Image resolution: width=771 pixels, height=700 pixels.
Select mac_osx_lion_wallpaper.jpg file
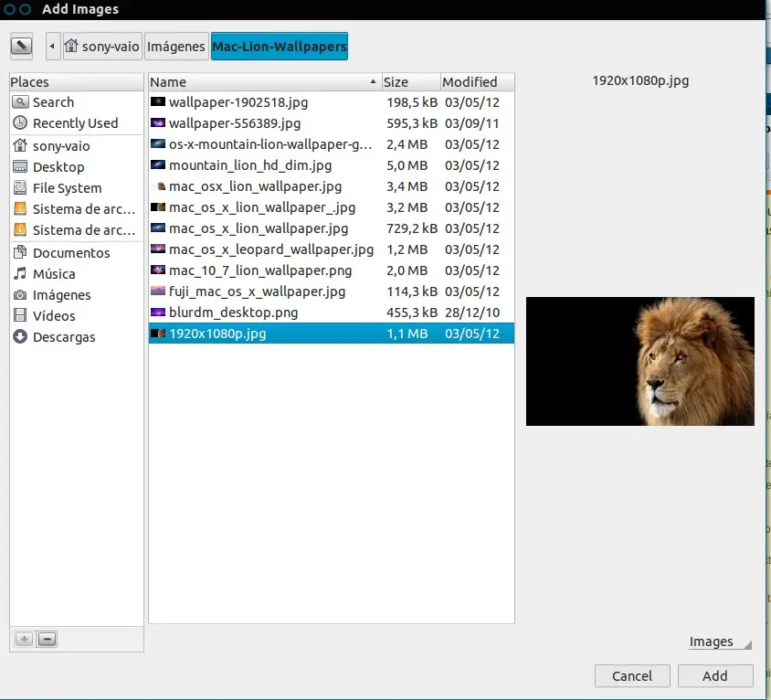332,186
